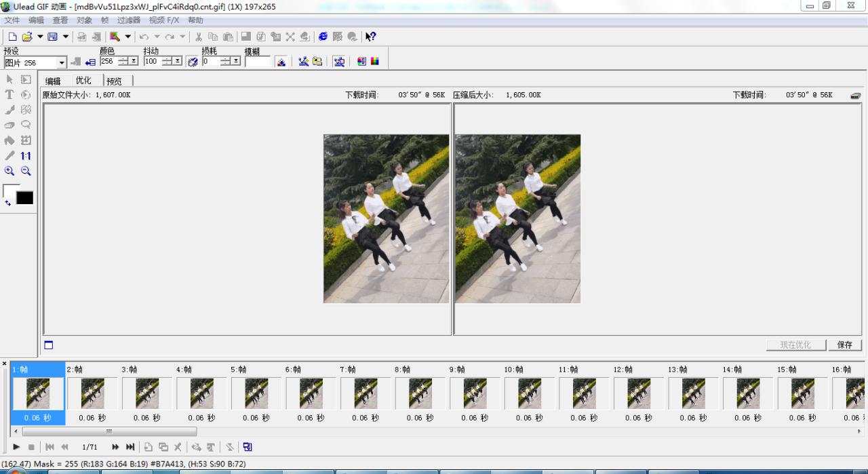Click the context help arrow icon

[371, 37]
